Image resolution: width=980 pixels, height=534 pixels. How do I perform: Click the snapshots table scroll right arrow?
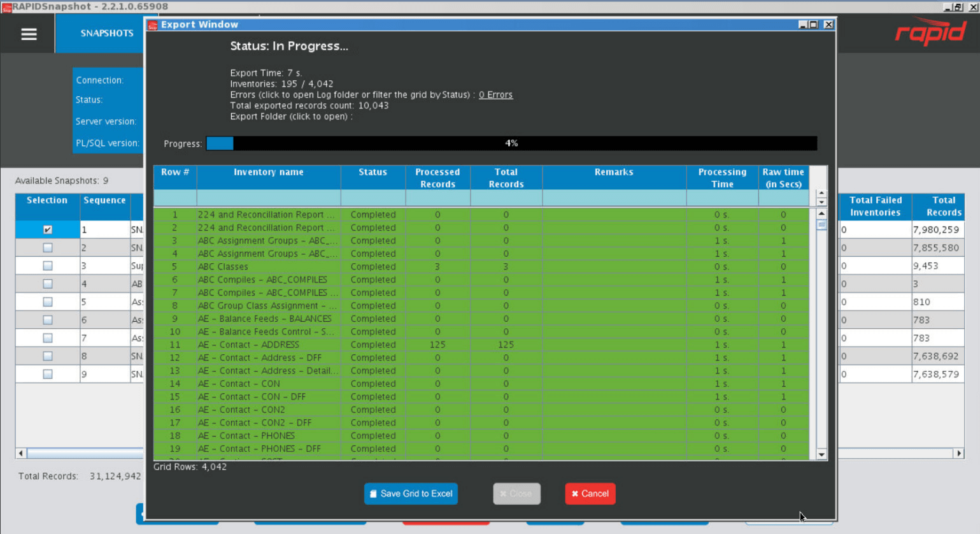tap(959, 453)
